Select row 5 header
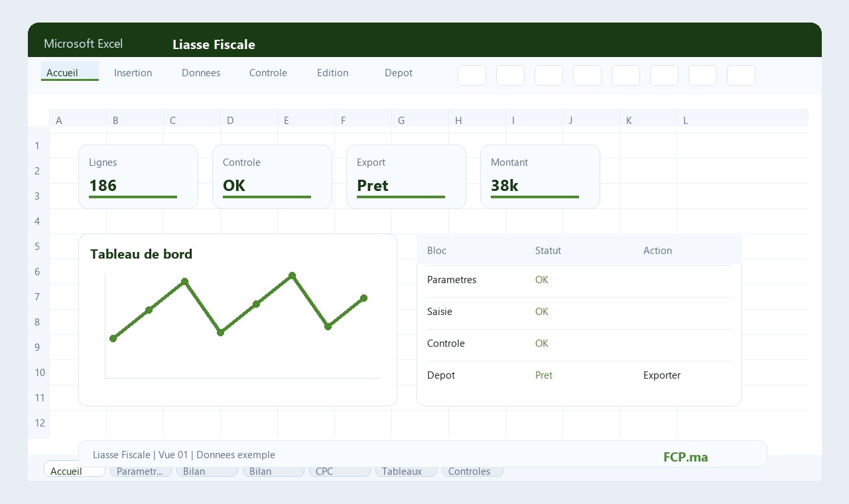This screenshot has width=849, height=504. point(38,247)
